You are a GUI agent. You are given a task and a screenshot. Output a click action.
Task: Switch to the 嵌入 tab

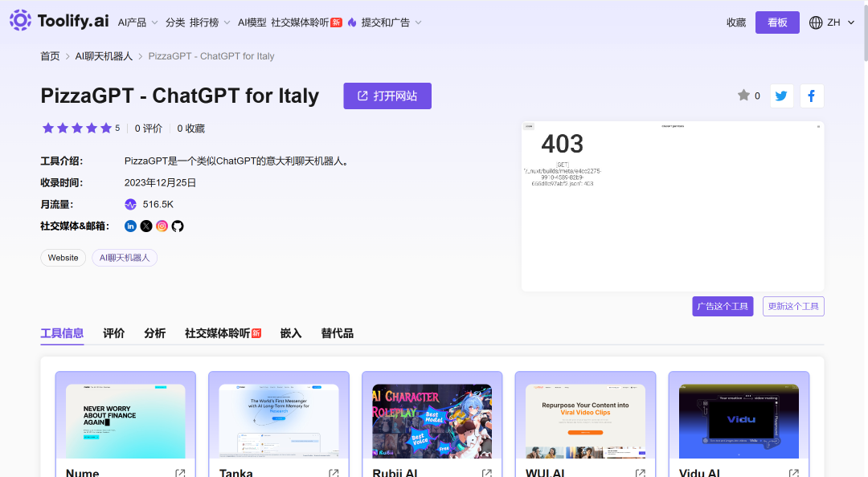coord(291,333)
